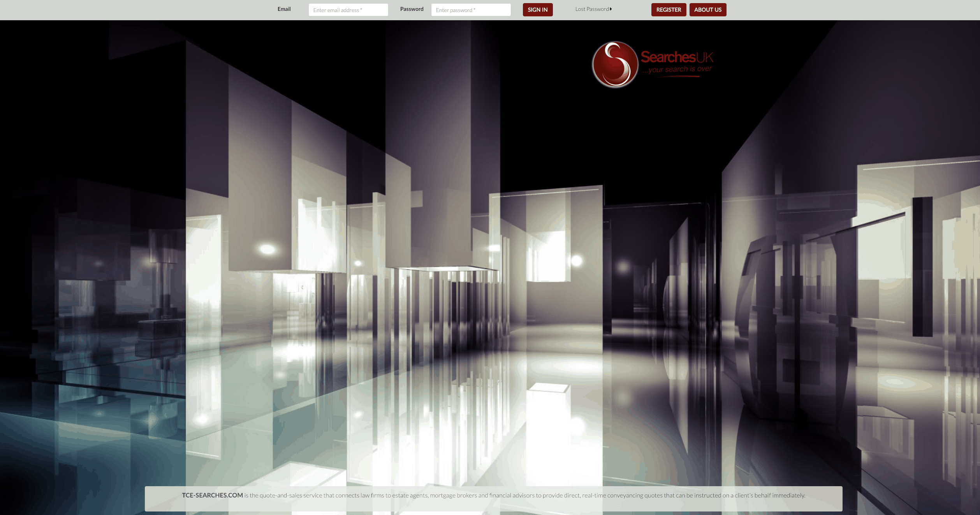Click the SearchesUK red circle logo
The image size is (980, 515).
(x=615, y=64)
